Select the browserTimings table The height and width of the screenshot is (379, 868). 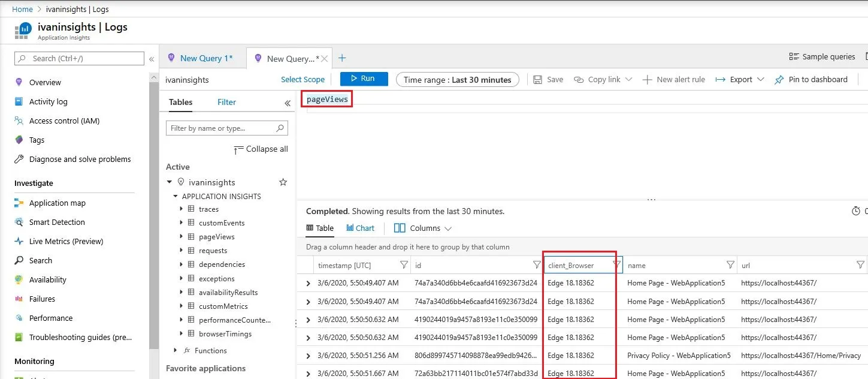point(225,333)
